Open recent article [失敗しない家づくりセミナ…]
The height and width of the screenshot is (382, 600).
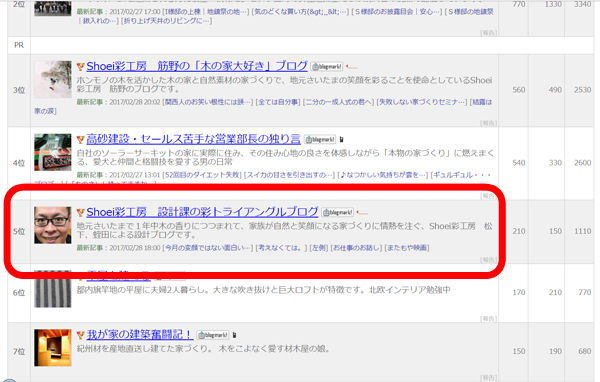click(x=422, y=102)
